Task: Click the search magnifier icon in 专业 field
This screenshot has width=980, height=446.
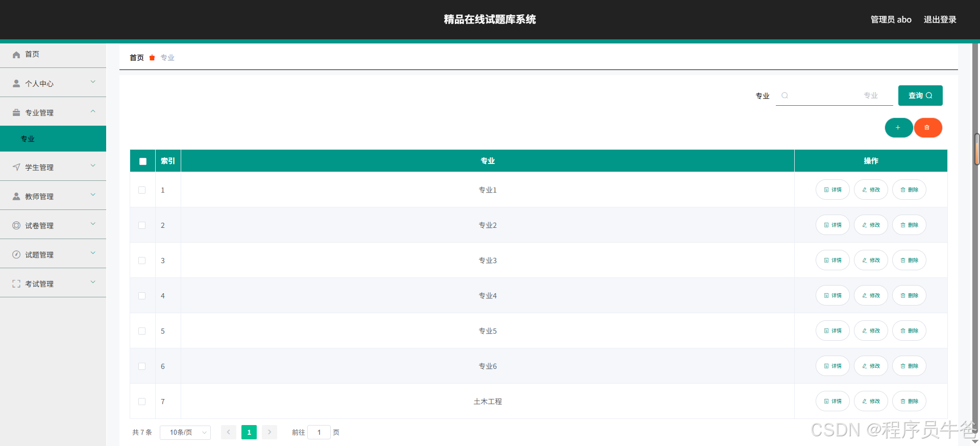Action: point(785,96)
